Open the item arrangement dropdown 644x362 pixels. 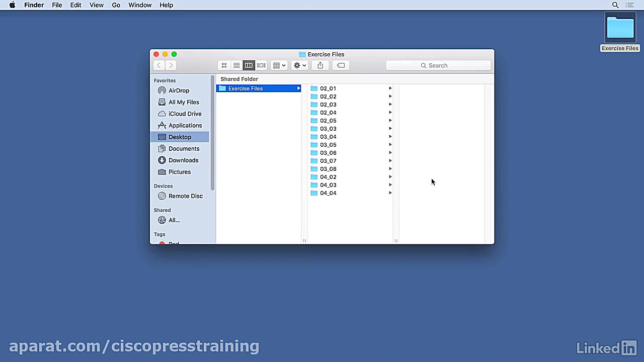pyautogui.click(x=279, y=65)
